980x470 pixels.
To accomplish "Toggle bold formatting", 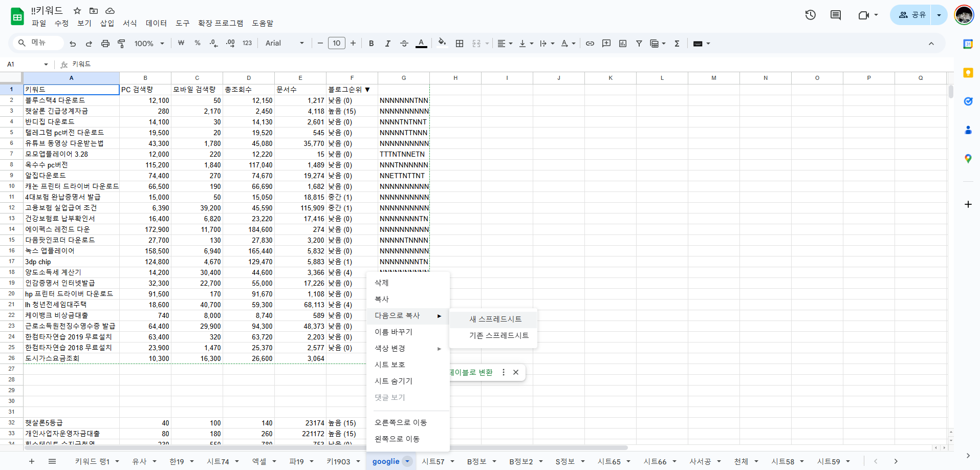I will pyautogui.click(x=372, y=44).
